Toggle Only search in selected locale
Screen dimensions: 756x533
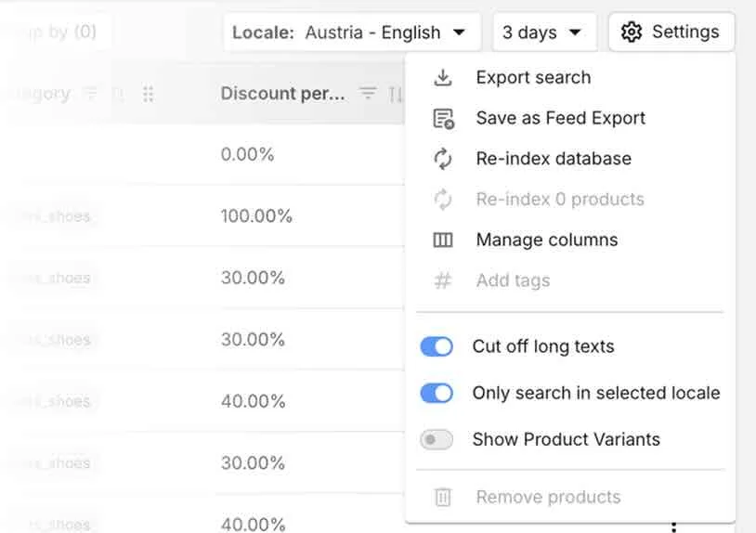click(x=437, y=393)
